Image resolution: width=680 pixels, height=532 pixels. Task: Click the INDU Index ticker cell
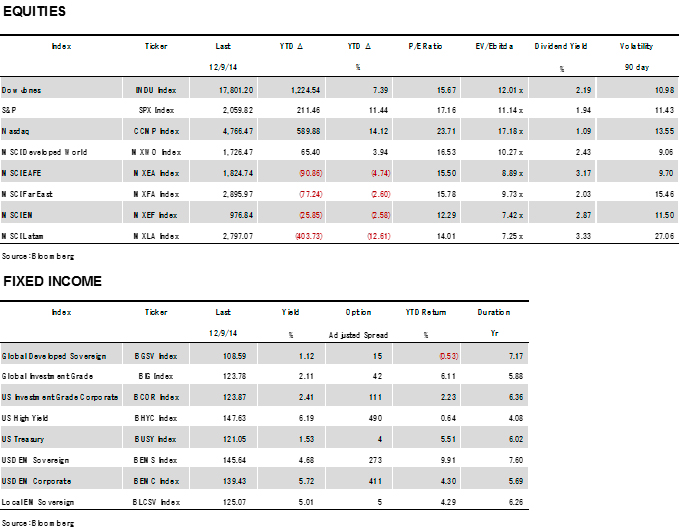[x=157, y=90]
